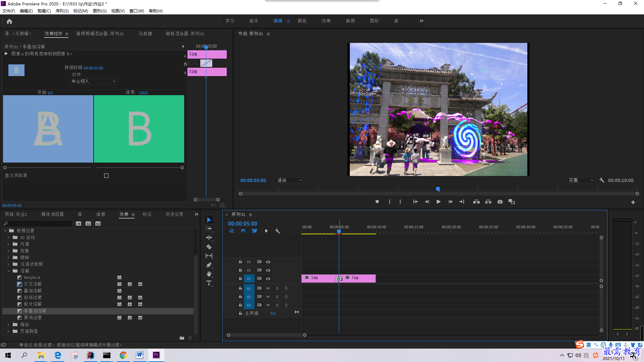Click the Extract button
This screenshot has height=362, width=644.
coord(488,202)
